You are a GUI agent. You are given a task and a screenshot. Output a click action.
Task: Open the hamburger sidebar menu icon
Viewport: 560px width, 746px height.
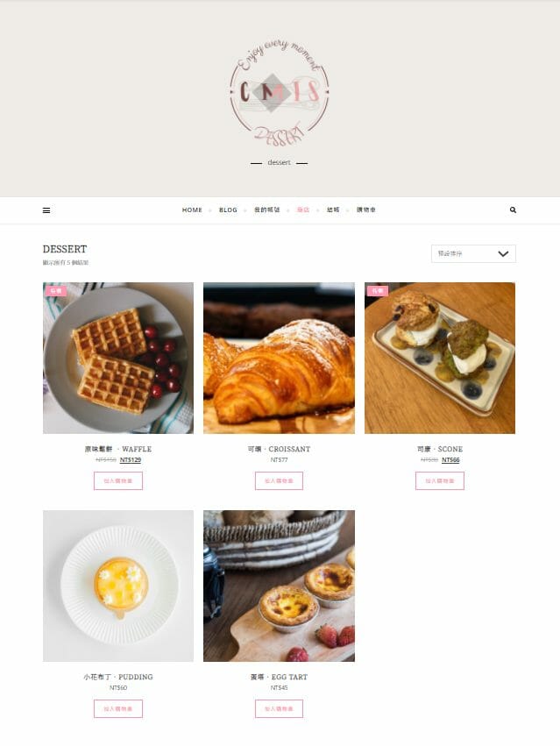46,210
